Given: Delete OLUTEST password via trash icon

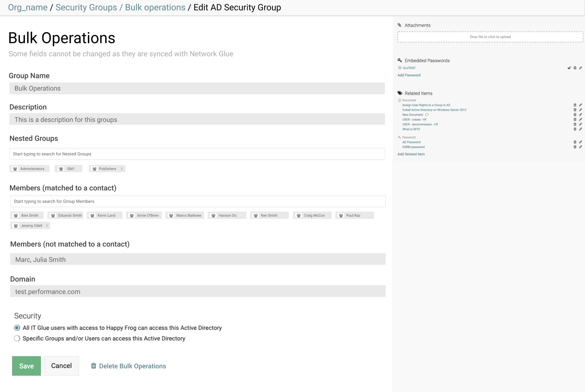Looking at the screenshot, I should pos(575,68).
